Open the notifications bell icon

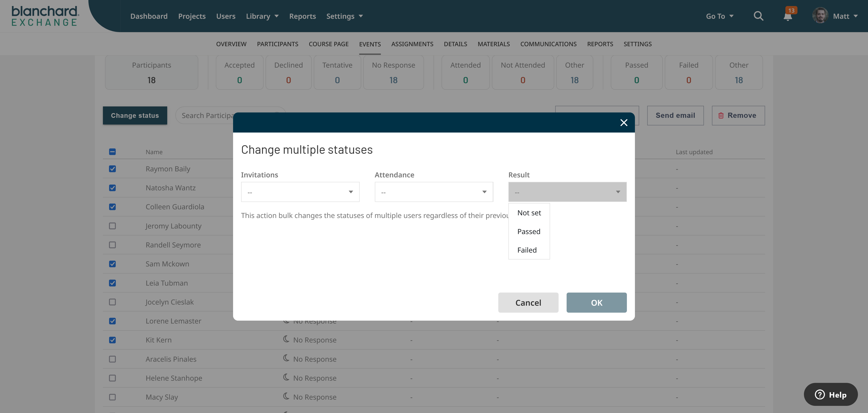[x=787, y=17]
